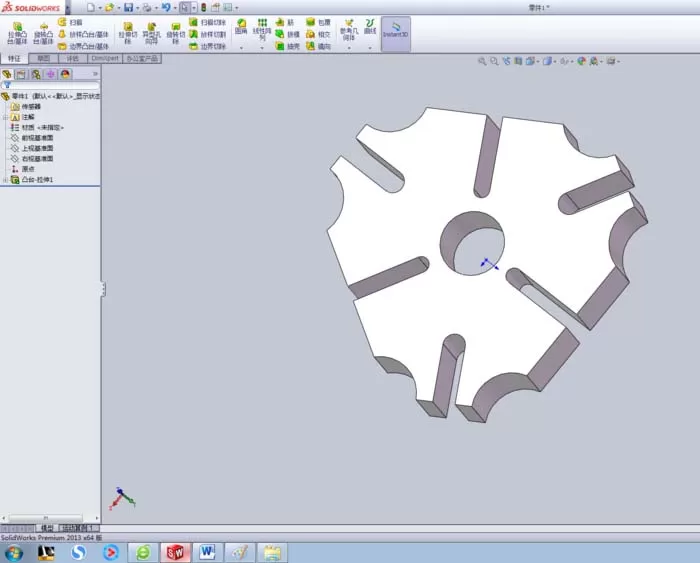Click the Revolved Cut (旋转切除) tool
Image resolution: width=700 pixels, height=563 pixels.
tap(175, 33)
